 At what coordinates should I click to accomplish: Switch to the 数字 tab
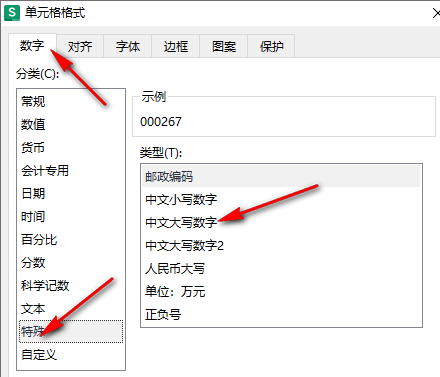tap(32, 46)
